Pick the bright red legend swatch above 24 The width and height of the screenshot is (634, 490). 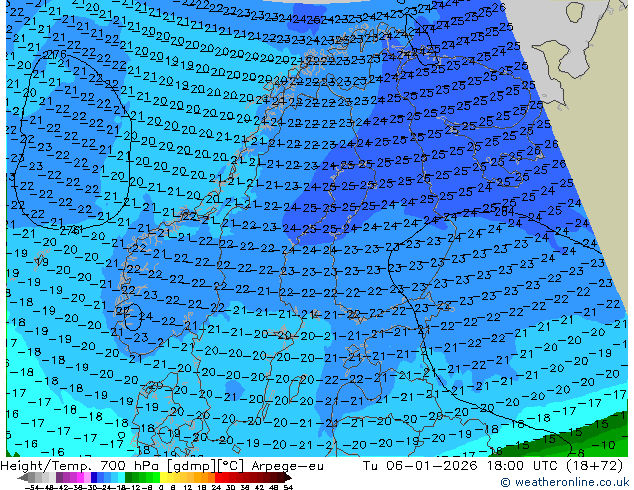pyautogui.click(x=218, y=477)
